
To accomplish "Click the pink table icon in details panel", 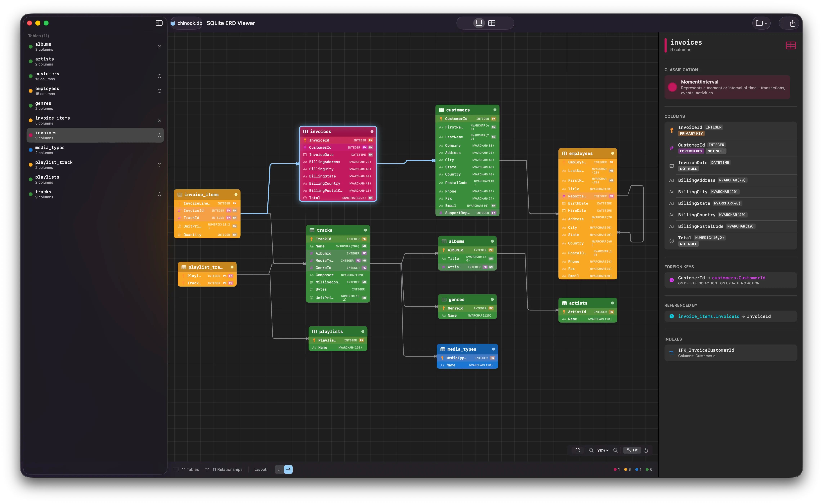I will [x=791, y=45].
